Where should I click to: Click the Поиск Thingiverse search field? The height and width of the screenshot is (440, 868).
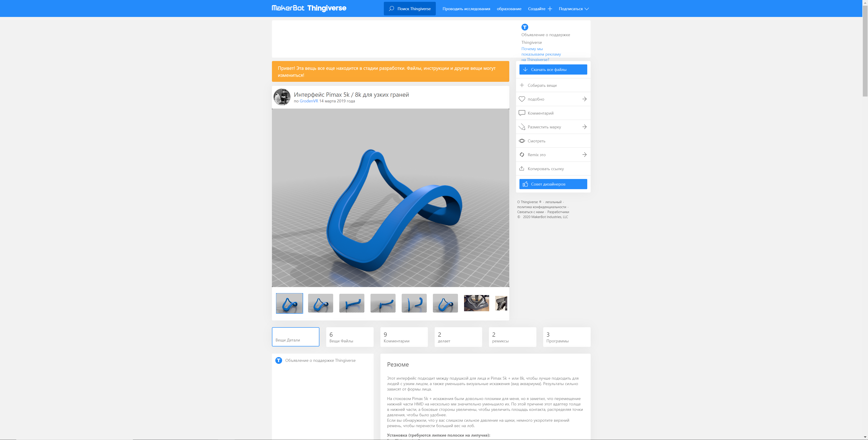409,8
